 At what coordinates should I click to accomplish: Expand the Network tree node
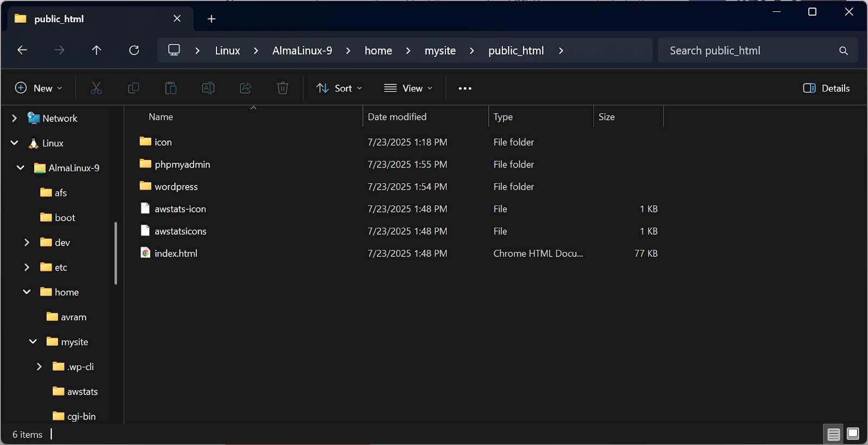tap(15, 118)
